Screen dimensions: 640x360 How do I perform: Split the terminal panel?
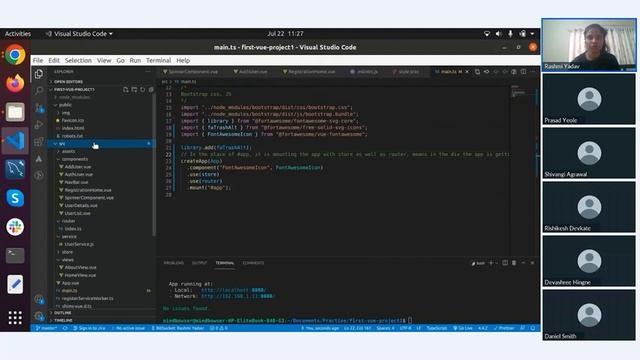click(505, 263)
